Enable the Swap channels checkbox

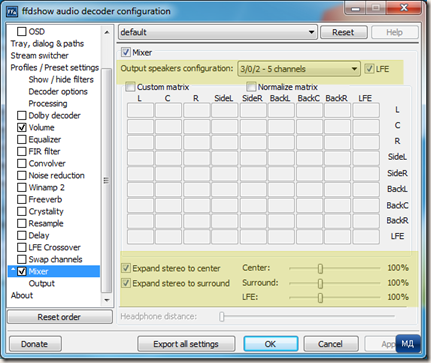(x=22, y=260)
